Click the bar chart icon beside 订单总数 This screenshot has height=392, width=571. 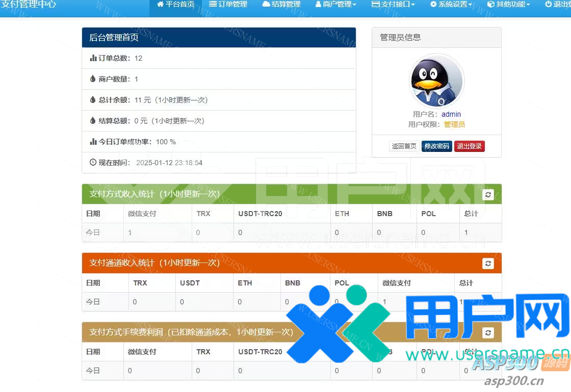click(93, 58)
